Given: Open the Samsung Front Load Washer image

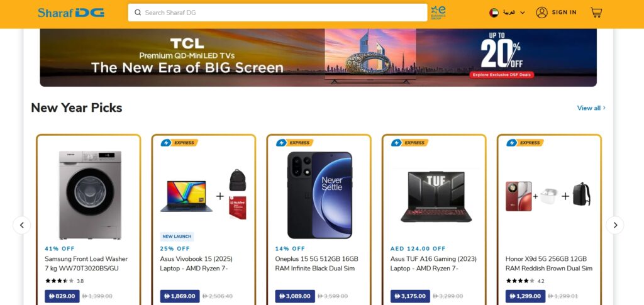Looking at the screenshot, I should (x=90, y=195).
